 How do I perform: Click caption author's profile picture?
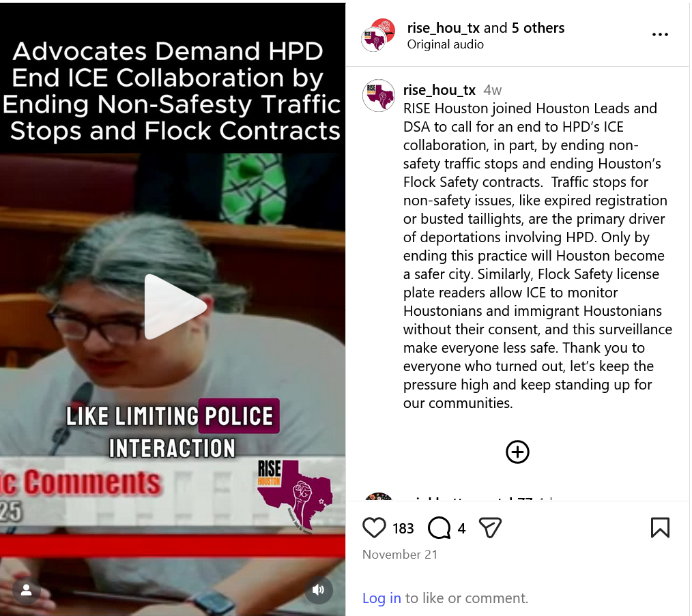378,96
